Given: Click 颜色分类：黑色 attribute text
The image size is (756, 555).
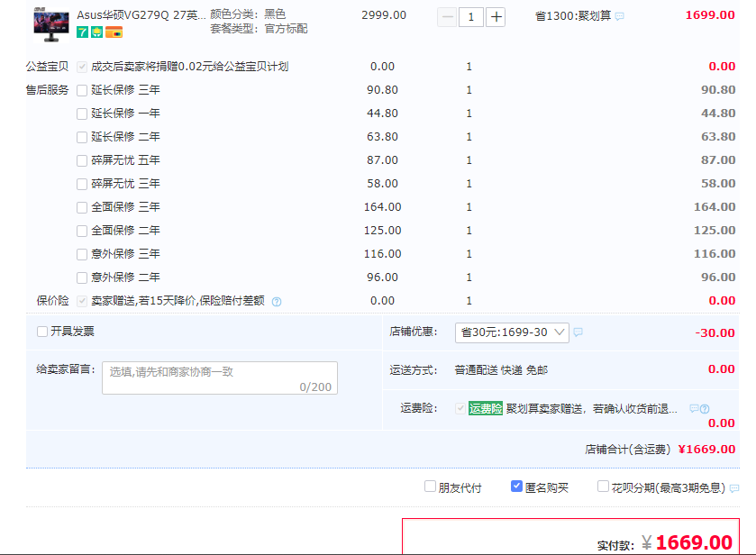Looking at the screenshot, I should tap(248, 14).
